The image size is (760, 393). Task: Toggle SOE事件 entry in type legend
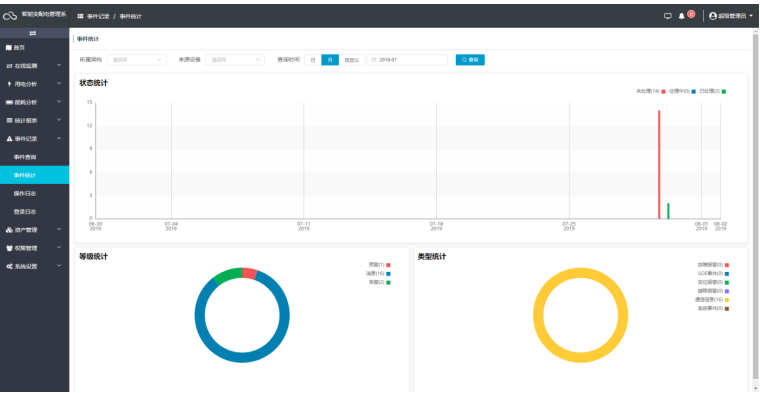(713, 273)
